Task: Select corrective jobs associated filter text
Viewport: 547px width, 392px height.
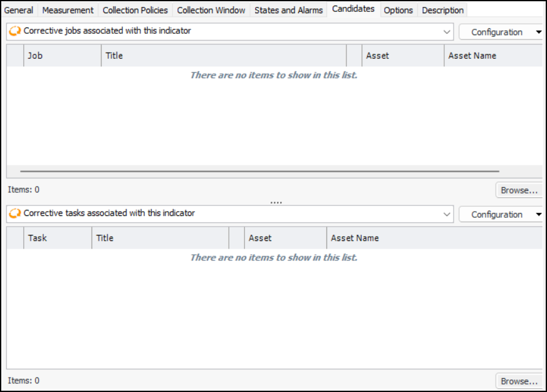Action: click(x=107, y=31)
